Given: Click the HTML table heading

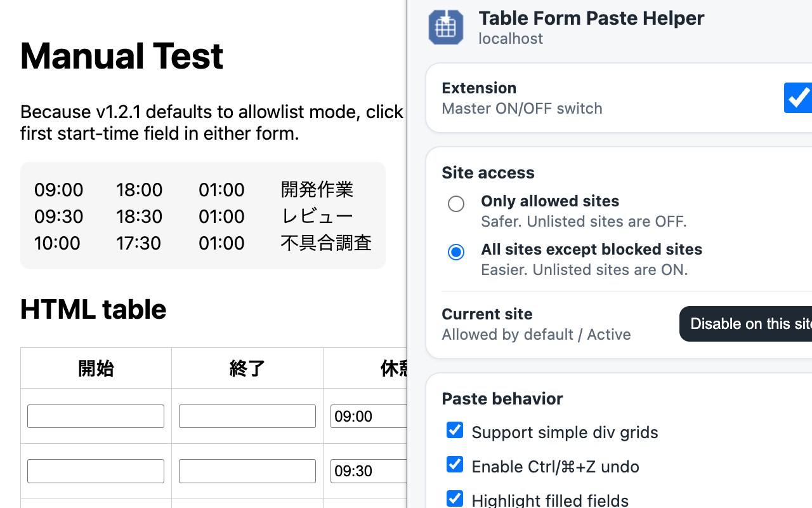Looking at the screenshot, I should (x=93, y=309).
